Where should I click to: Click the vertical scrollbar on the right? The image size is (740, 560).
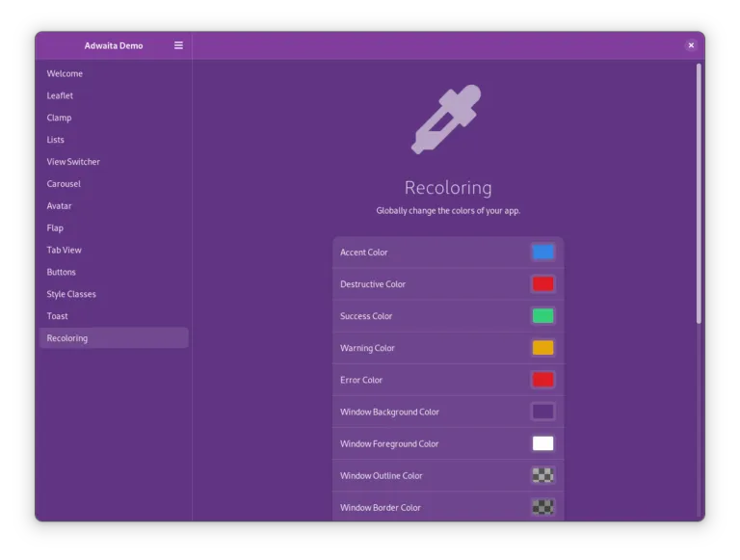coord(699,193)
